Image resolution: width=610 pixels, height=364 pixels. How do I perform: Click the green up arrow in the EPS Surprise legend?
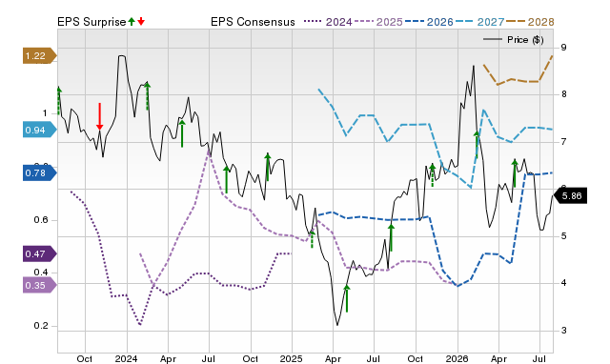(x=132, y=22)
